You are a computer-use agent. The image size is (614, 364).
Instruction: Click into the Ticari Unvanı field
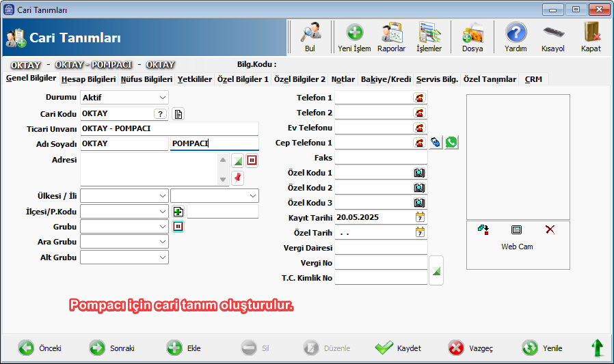tap(169, 128)
